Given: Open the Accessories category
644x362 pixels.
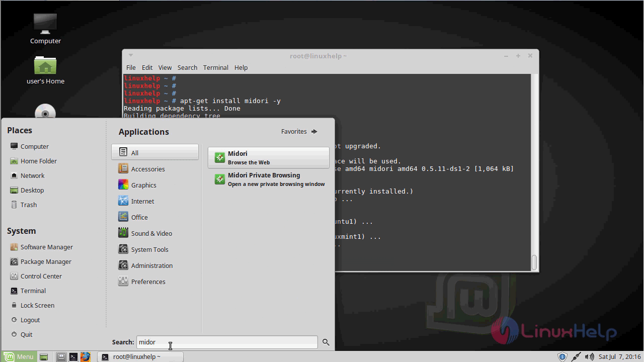Looking at the screenshot, I should (155, 169).
